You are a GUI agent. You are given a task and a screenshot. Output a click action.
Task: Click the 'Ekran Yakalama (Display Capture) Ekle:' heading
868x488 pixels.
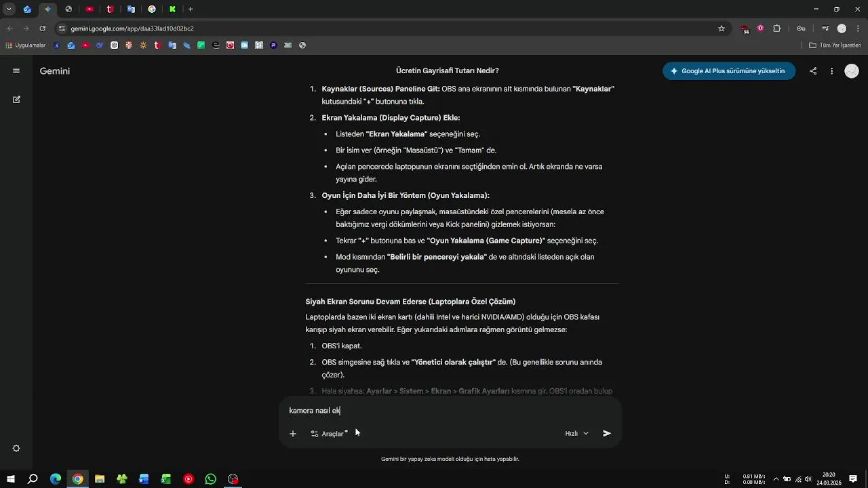coord(391,118)
